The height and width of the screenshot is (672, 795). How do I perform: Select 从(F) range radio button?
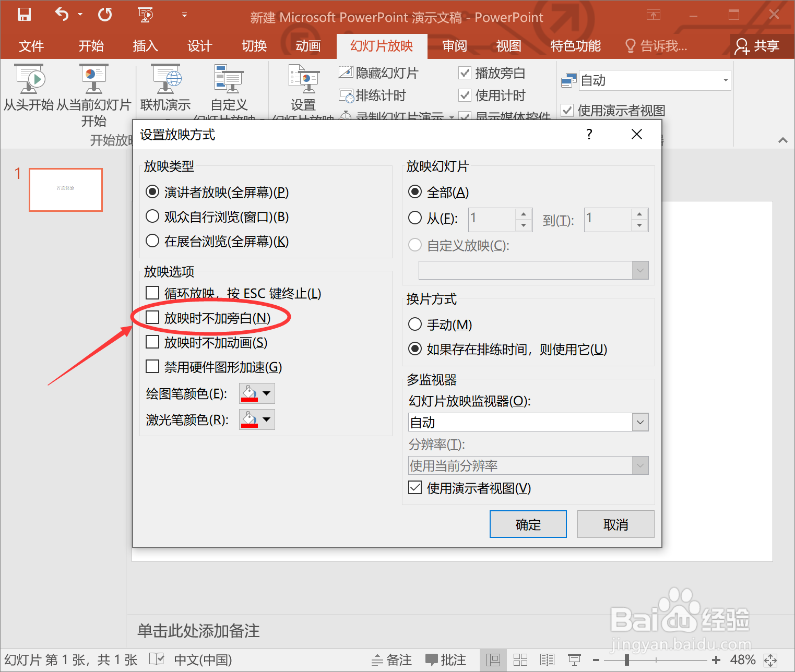point(414,218)
